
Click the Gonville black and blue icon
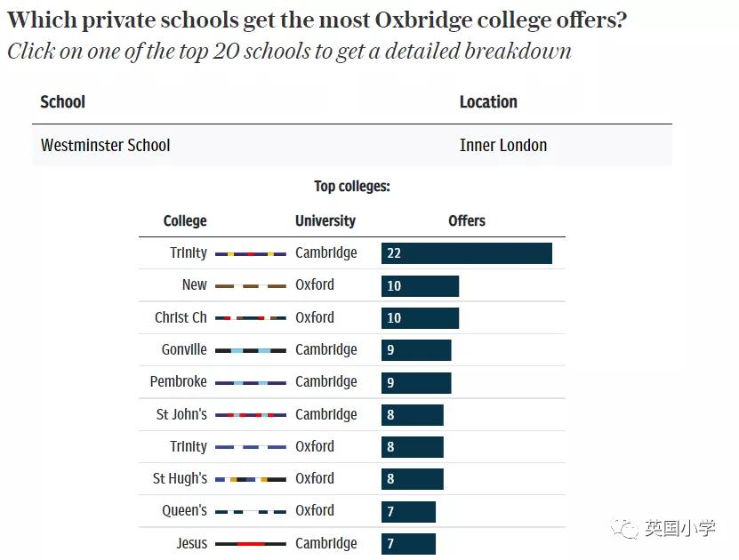(251, 350)
